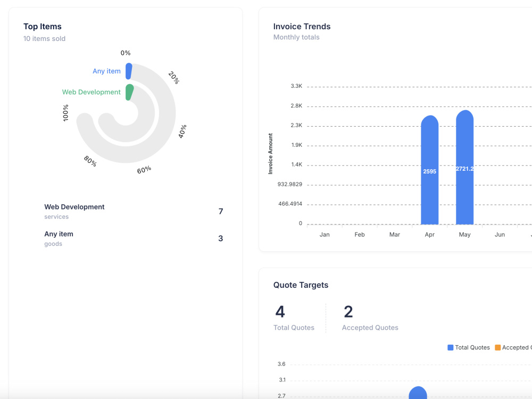Click the 3.3K y-axis value
The height and width of the screenshot is (399, 532).
[296, 86]
